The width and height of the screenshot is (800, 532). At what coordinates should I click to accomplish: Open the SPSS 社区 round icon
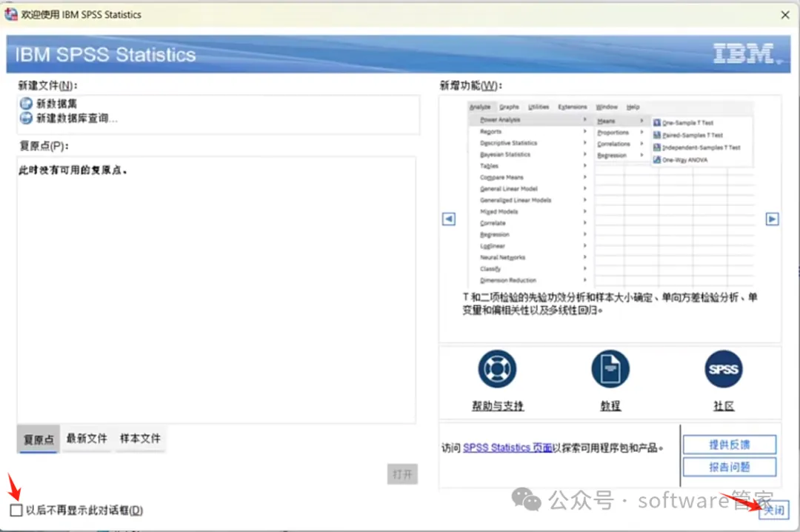click(x=724, y=369)
